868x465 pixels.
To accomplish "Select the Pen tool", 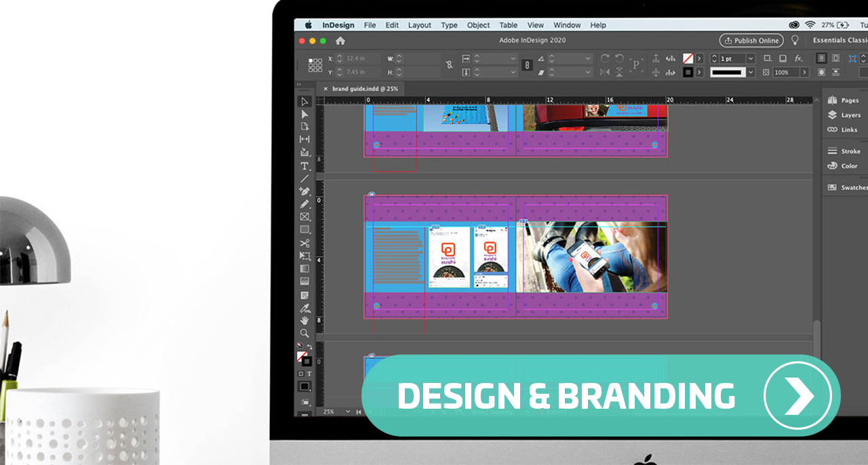I will 304,190.
